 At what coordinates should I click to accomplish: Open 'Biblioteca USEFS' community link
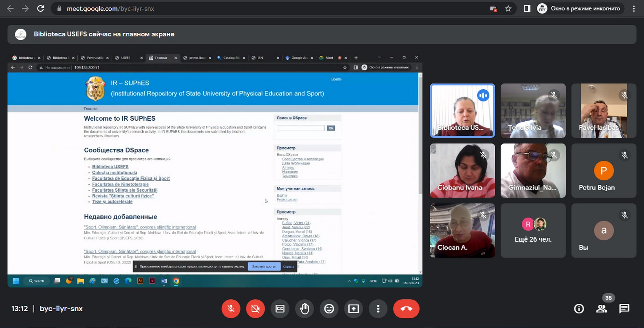[x=110, y=167]
